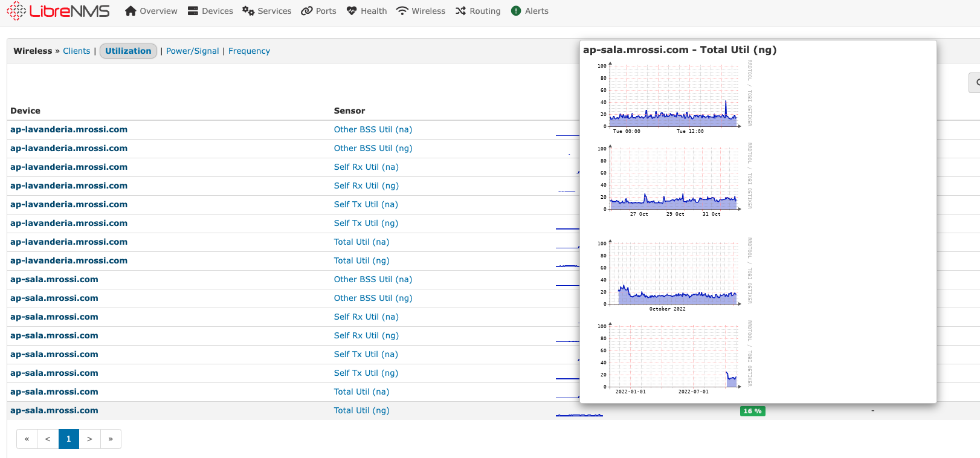Click the Services gears icon

click(248, 11)
